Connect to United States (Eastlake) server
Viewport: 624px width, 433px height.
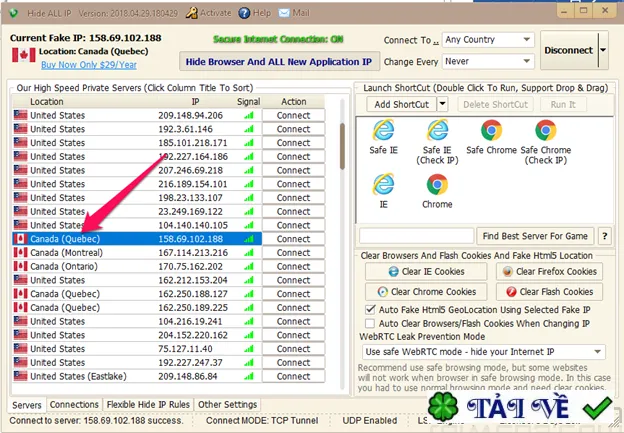coord(293,376)
